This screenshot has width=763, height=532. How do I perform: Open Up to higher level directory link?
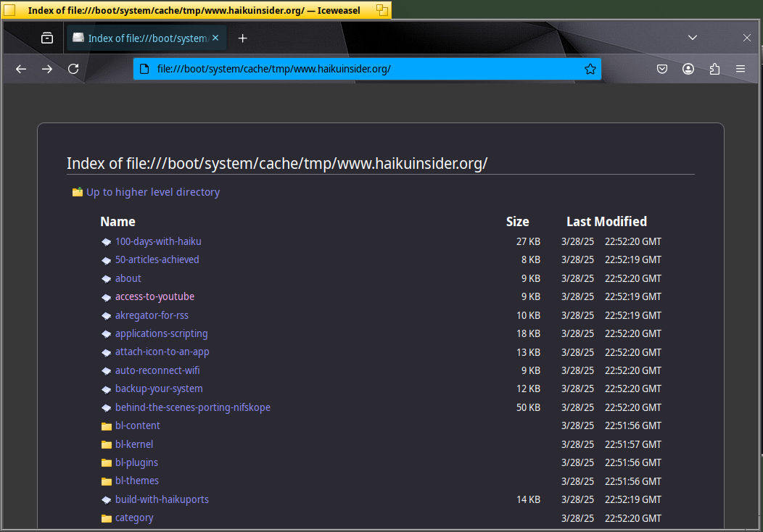pyautogui.click(x=153, y=192)
